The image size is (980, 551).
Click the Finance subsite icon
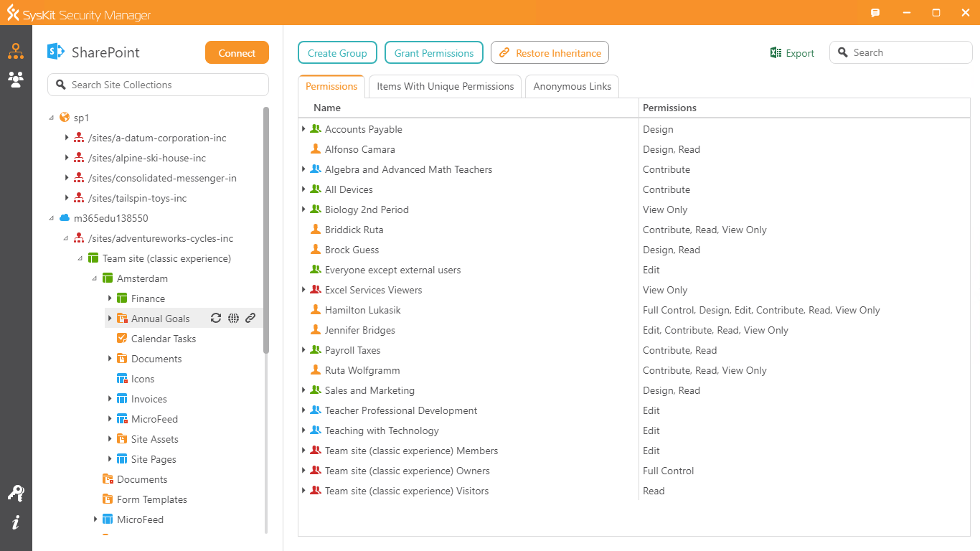[x=122, y=298]
